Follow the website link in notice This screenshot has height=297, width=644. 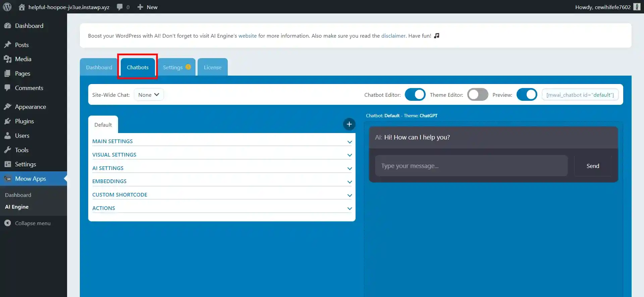click(x=248, y=36)
